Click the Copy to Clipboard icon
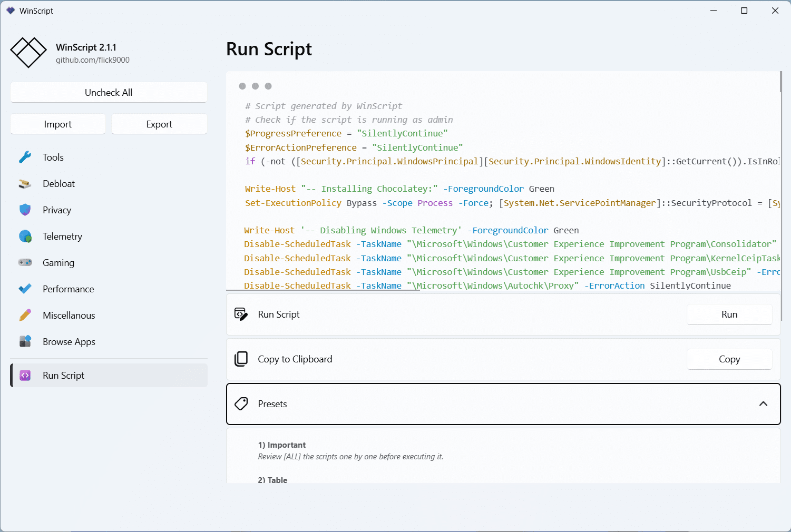791x532 pixels. coord(241,359)
